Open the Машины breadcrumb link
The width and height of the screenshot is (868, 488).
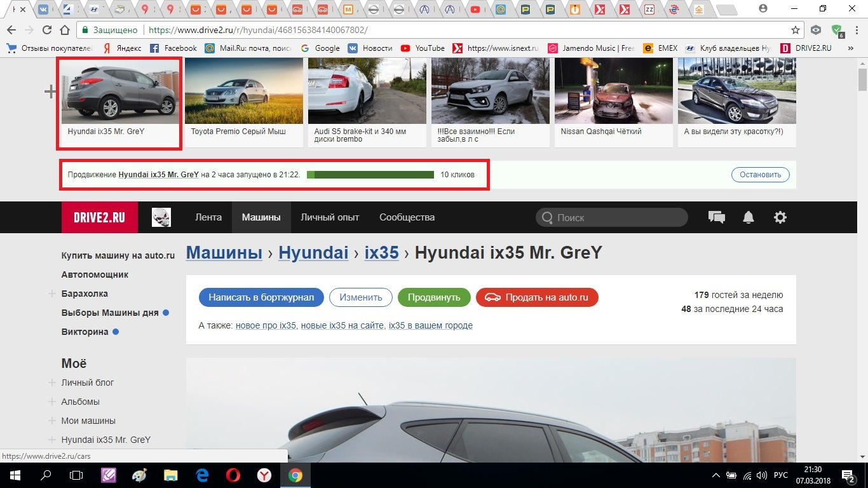click(224, 253)
